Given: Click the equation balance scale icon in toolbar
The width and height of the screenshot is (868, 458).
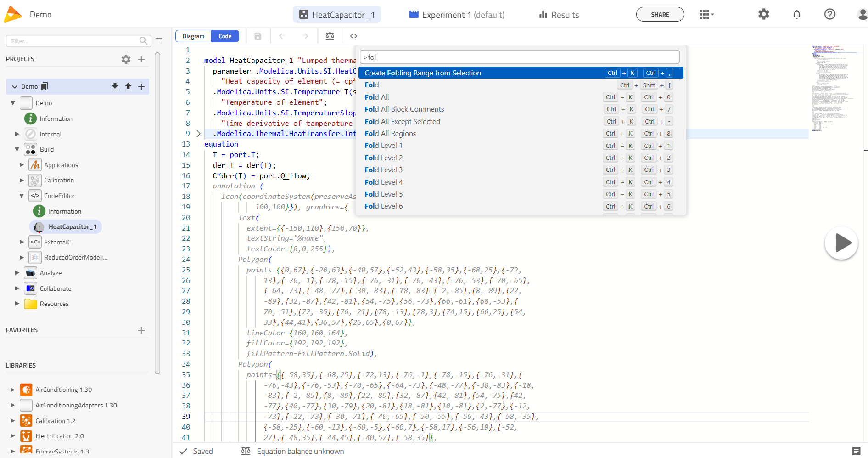Looking at the screenshot, I should pyautogui.click(x=330, y=36).
